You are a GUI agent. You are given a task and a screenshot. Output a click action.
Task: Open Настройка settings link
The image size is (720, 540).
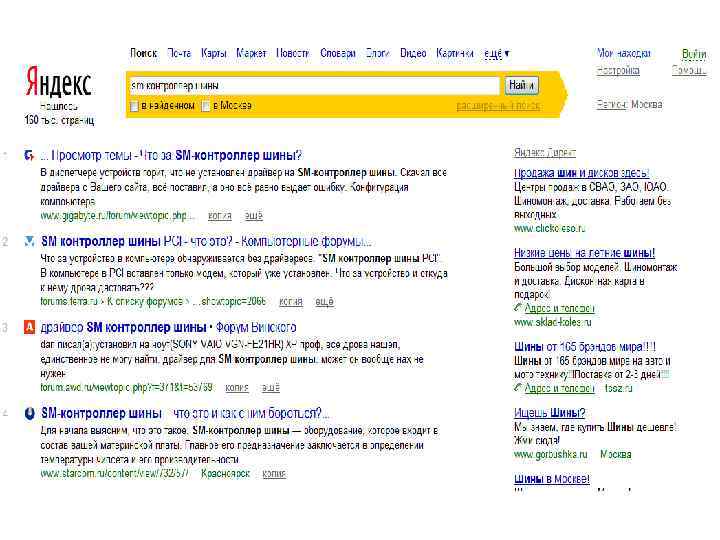click(618, 70)
